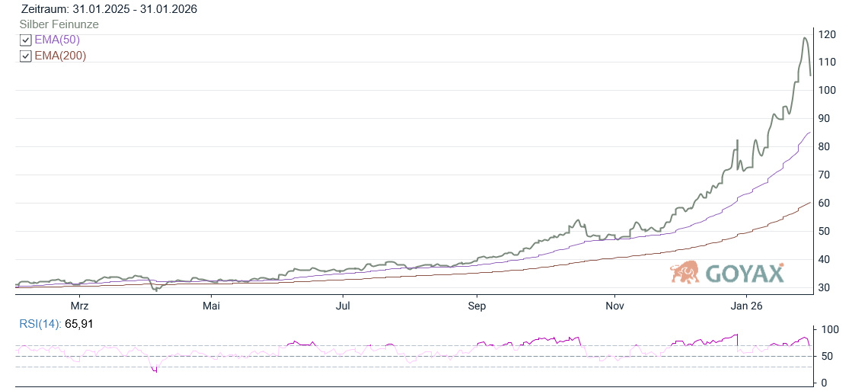This screenshot has width=868, height=391.
Task: Select the Mai marker on time axis
Action: point(211,306)
